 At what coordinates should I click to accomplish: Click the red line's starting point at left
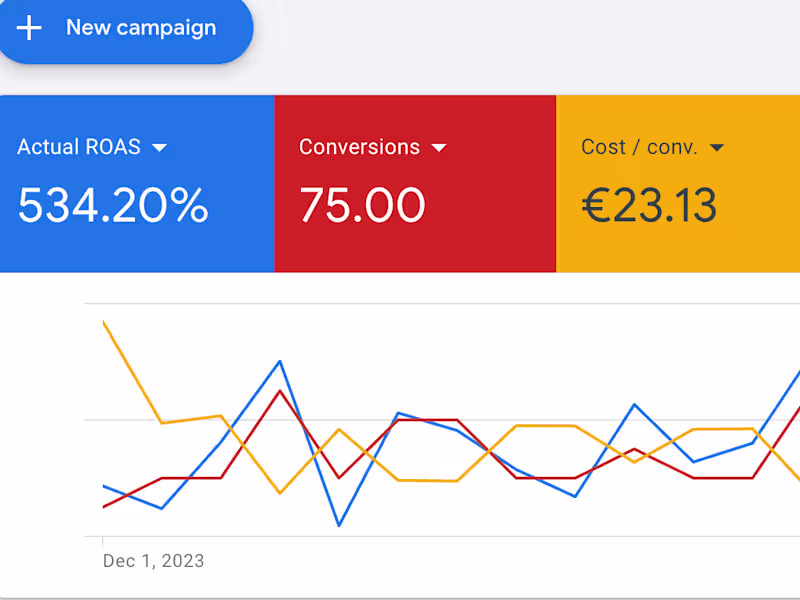pyautogui.click(x=104, y=506)
